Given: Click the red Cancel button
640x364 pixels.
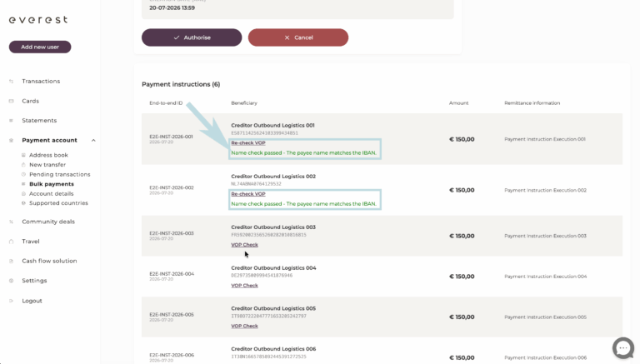Looking at the screenshot, I should (298, 37).
